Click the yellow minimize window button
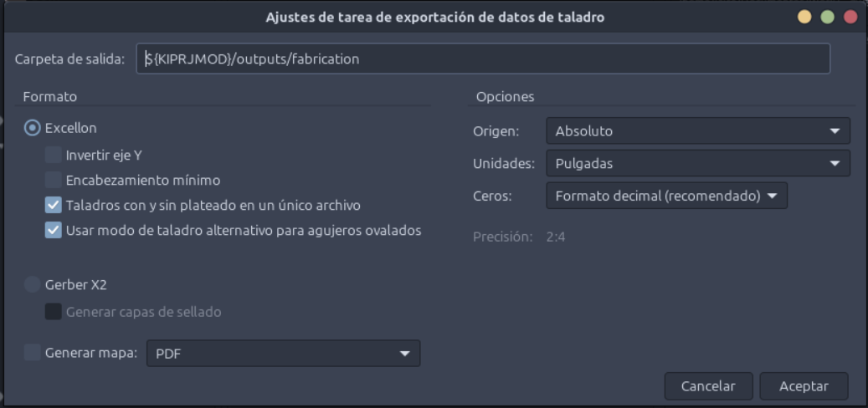This screenshot has width=868, height=408. click(804, 17)
